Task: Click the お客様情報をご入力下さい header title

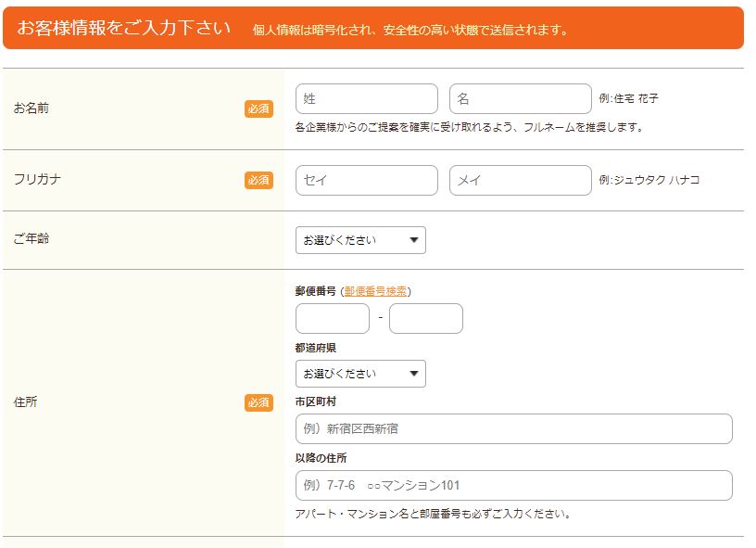Action: pyautogui.click(x=124, y=28)
